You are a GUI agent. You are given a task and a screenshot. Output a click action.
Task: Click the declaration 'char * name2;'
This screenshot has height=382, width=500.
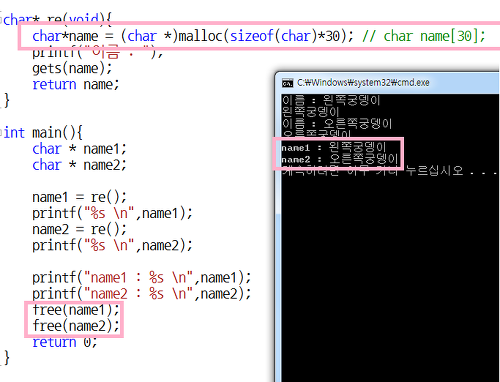[x=79, y=165]
